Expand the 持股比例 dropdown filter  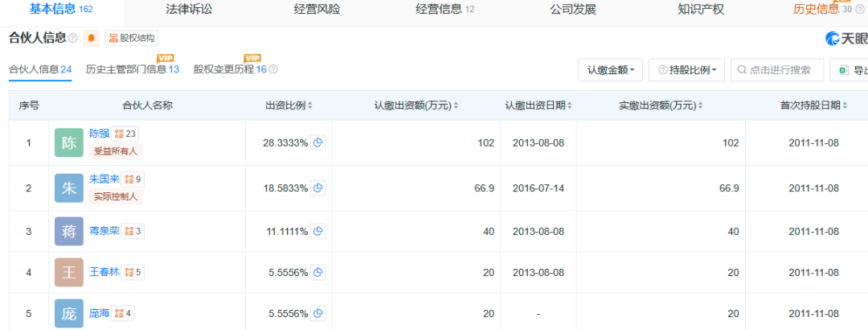686,70
